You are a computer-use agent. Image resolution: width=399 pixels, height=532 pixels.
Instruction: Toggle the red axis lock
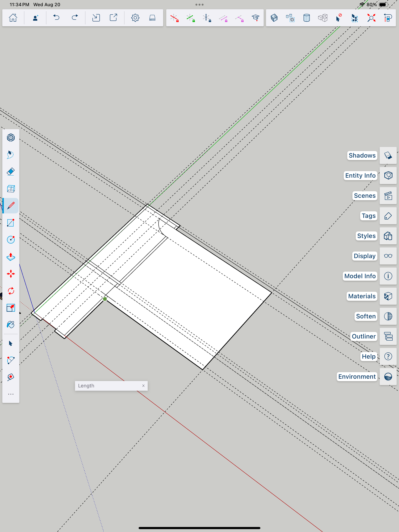[174, 18]
